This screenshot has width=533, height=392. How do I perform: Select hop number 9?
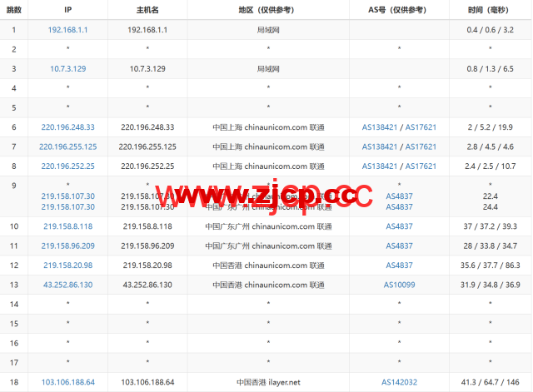point(14,186)
